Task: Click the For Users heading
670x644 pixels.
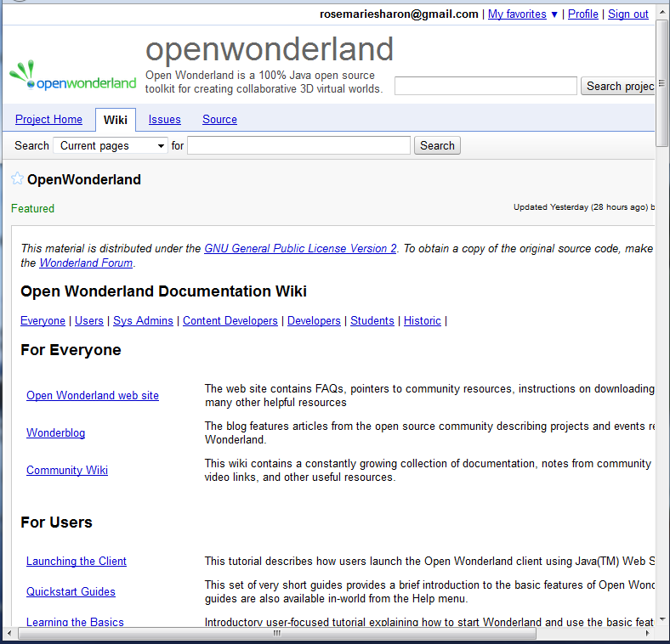Action: [x=56, y=523]
